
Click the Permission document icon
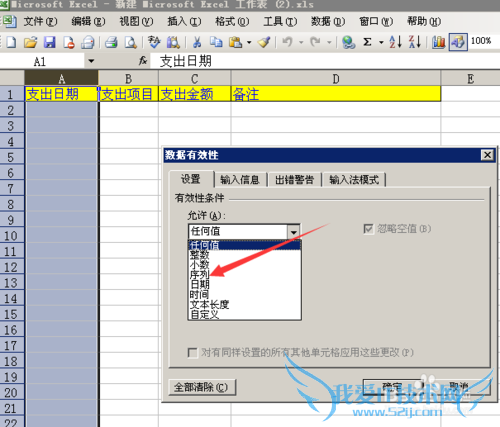tap(69, 42)
